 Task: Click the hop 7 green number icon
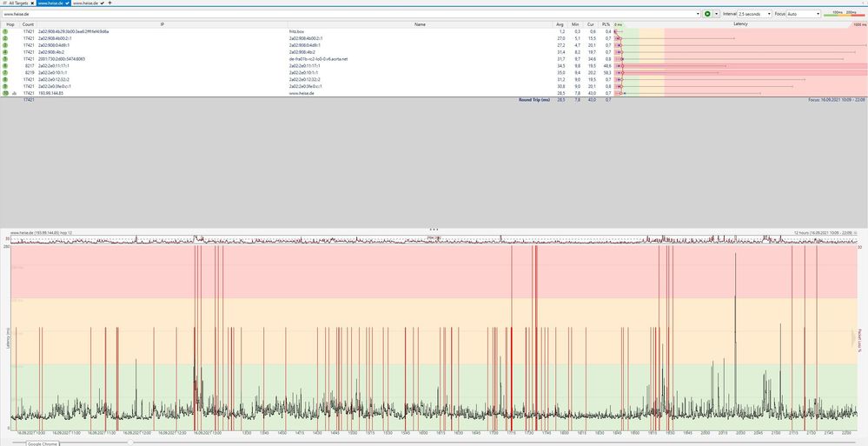(x=5, y=72)
